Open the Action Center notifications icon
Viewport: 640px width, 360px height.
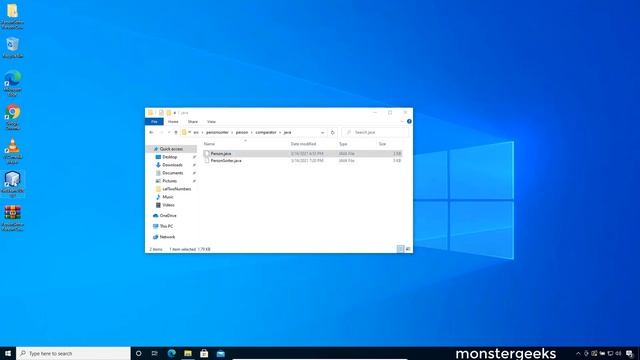629,353
